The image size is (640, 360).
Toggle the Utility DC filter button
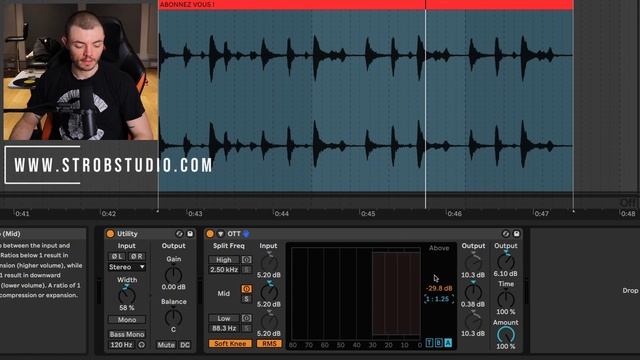click(185, 345)
